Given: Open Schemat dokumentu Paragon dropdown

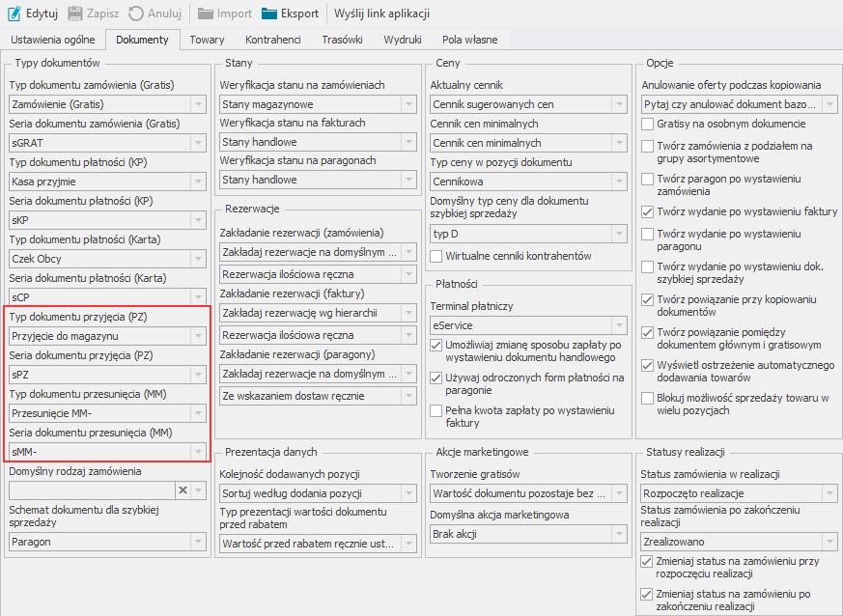Looking at the screenshot, I should pos(198,542).
